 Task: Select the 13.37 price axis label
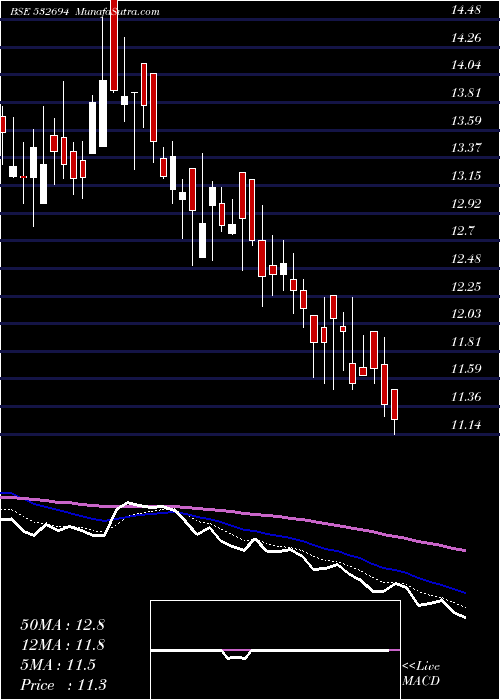pyautogui.click(x=466, y=148)
